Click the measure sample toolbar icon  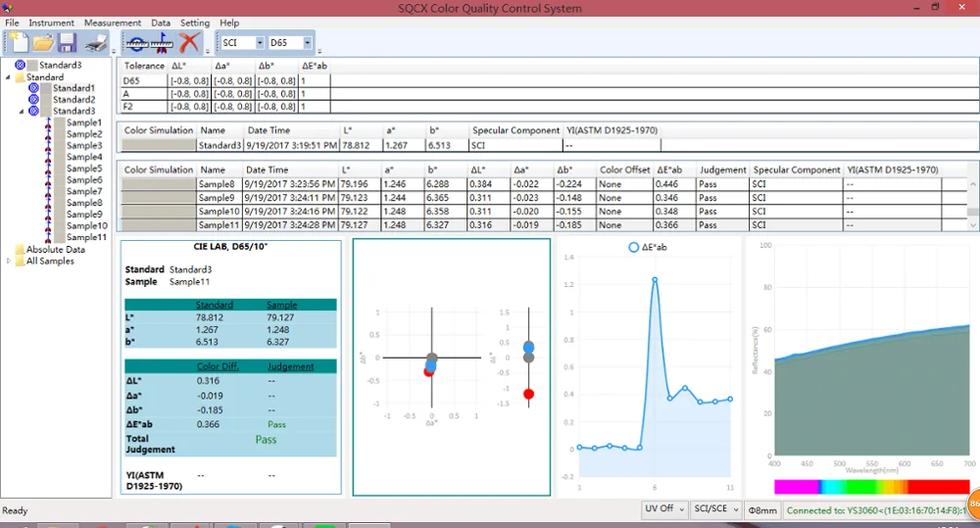pyautogui.click(x=164, y=43)
